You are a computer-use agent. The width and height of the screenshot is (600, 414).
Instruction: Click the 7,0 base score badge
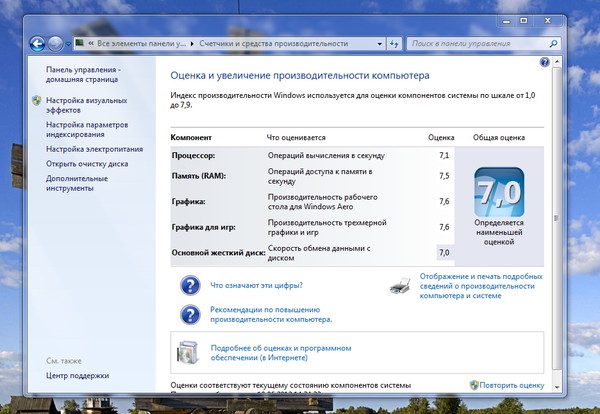(499, 192)
